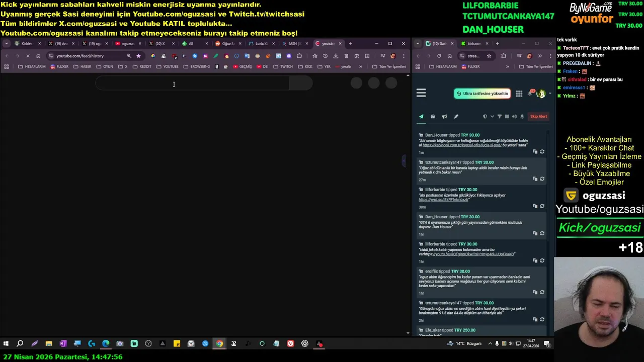Image resolution: width=644 pixels, height=362 pixels.
Task: Open the youtu.be link in lilforbarbie tip
Action: click(x=473, y=254)
